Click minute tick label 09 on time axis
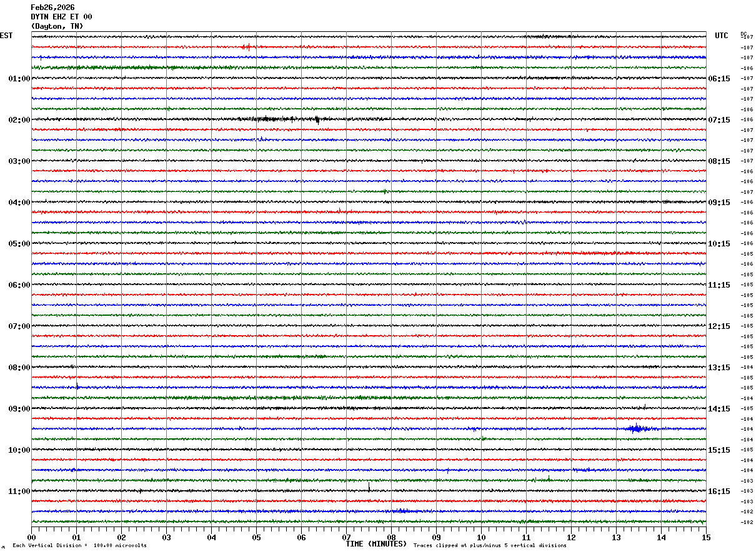Viewport: 756px width, 554px height. click(436, 537)
